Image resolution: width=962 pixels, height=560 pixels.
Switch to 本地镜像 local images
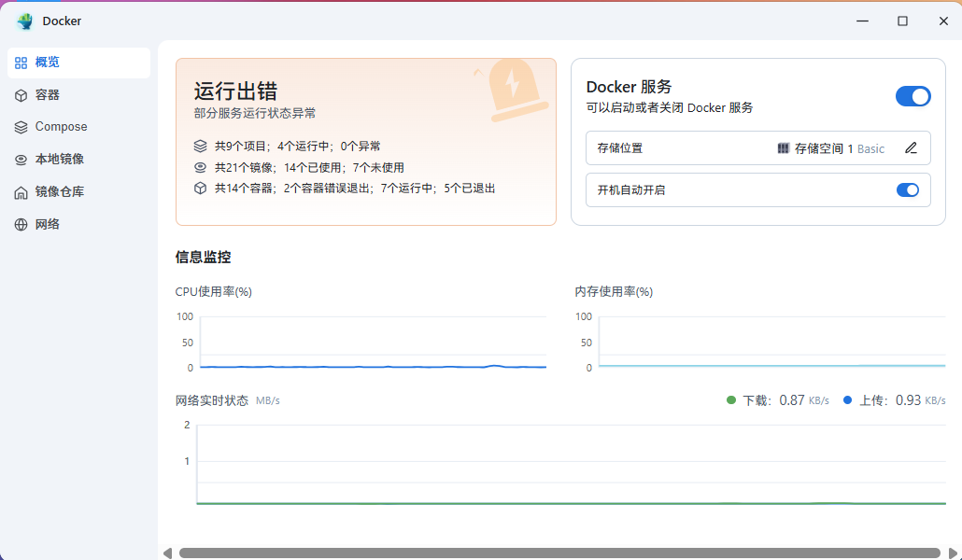point(78,160)
